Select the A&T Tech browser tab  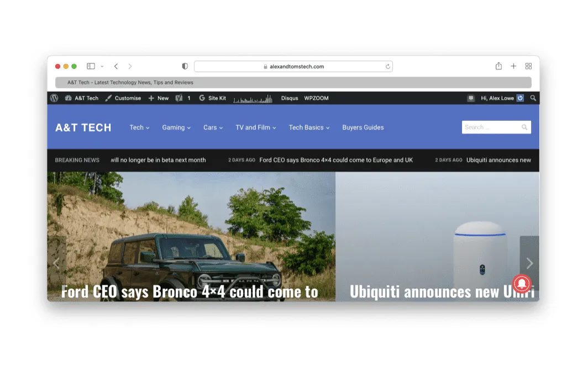(x=293, y=82)
